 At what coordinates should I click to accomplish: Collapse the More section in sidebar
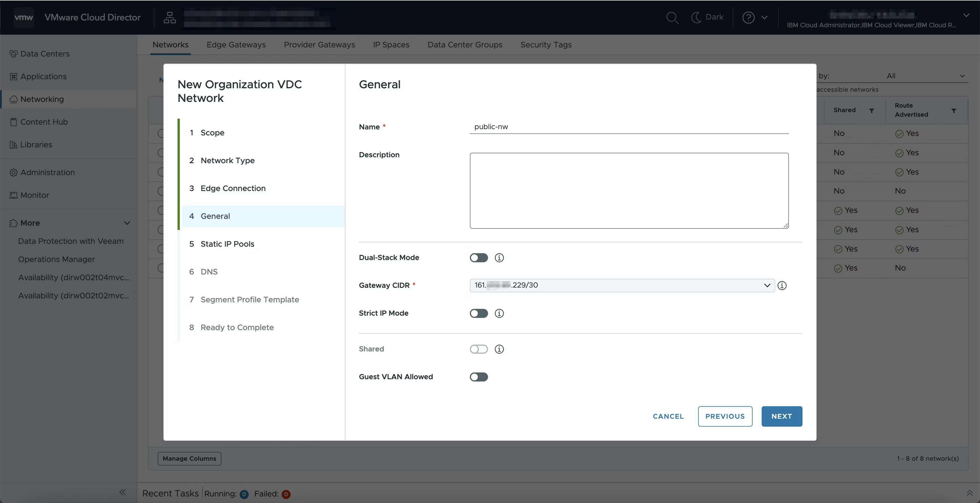[127, 223]
